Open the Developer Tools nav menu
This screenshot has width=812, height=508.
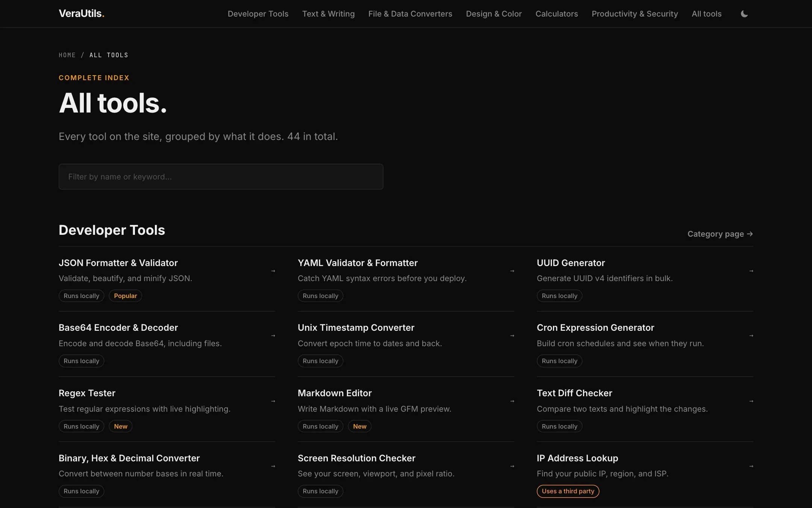(x=258, y=14)
